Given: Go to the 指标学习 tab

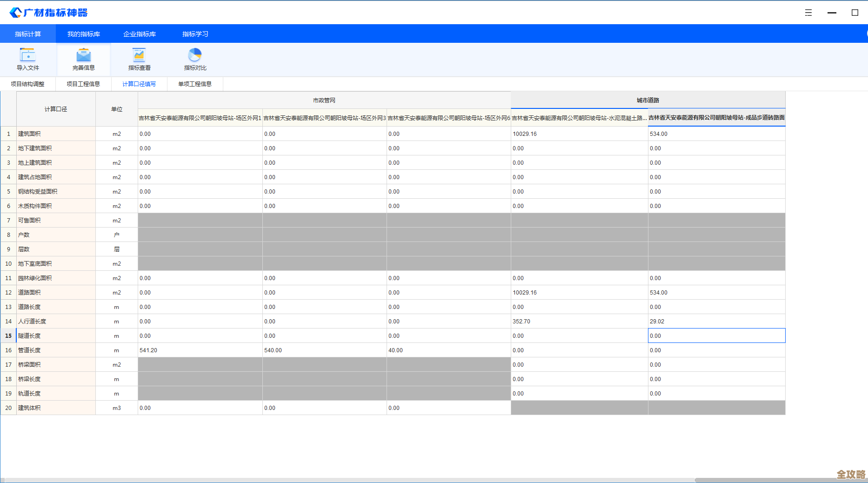Looking at the screenshot, I should coord(195,34).
